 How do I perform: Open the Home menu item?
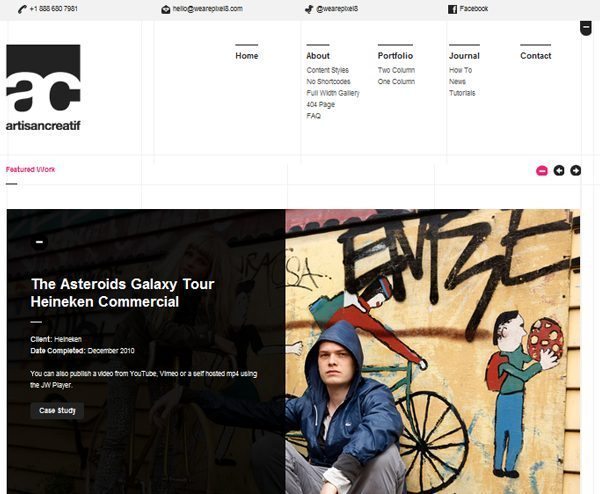[x=247, y=56]
